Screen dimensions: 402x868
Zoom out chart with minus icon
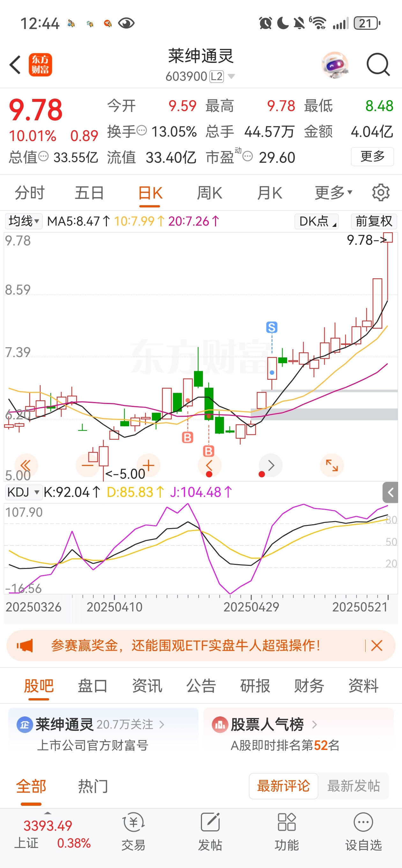88,465
